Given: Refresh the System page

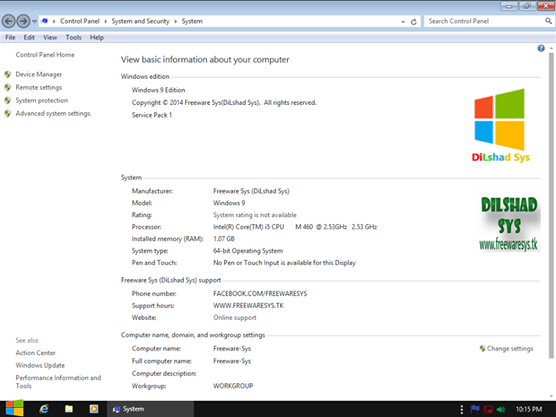Looking at the screenshot, I should [x=413, y=22].
